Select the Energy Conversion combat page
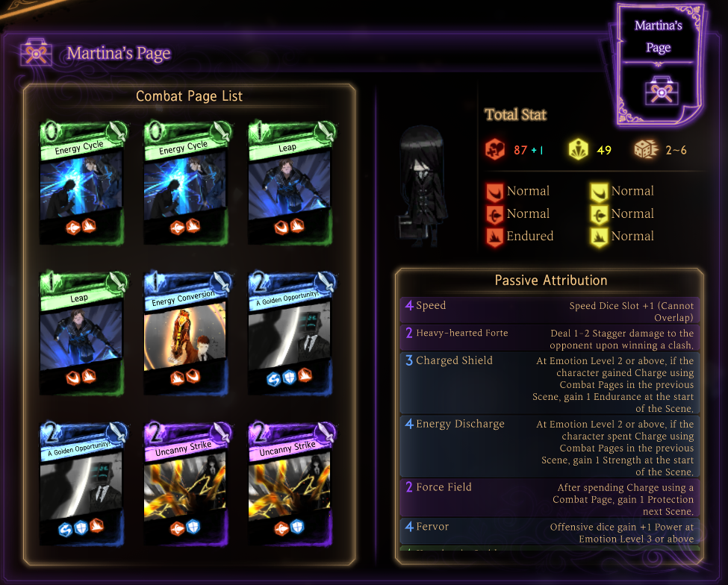Image resolution: width=728 pixels, height=585 pixels. [187, 334]
